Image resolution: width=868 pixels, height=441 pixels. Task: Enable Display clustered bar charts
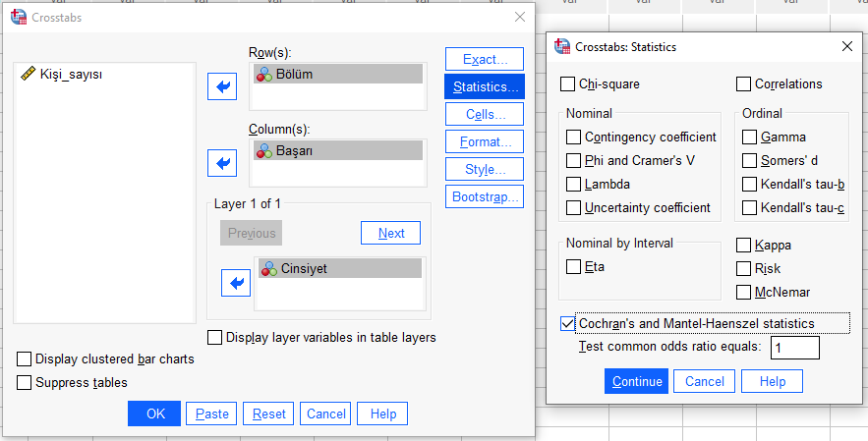[x=25, y=359]
